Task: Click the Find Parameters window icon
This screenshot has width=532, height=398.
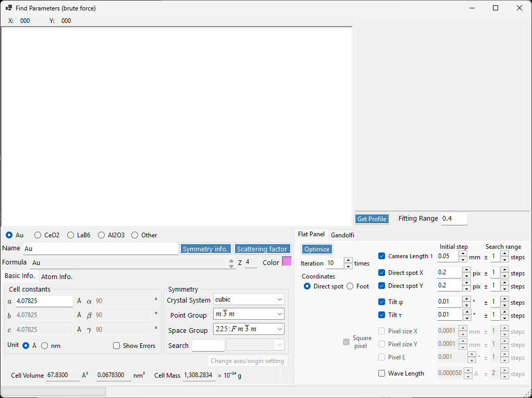Action: [9, 8]
